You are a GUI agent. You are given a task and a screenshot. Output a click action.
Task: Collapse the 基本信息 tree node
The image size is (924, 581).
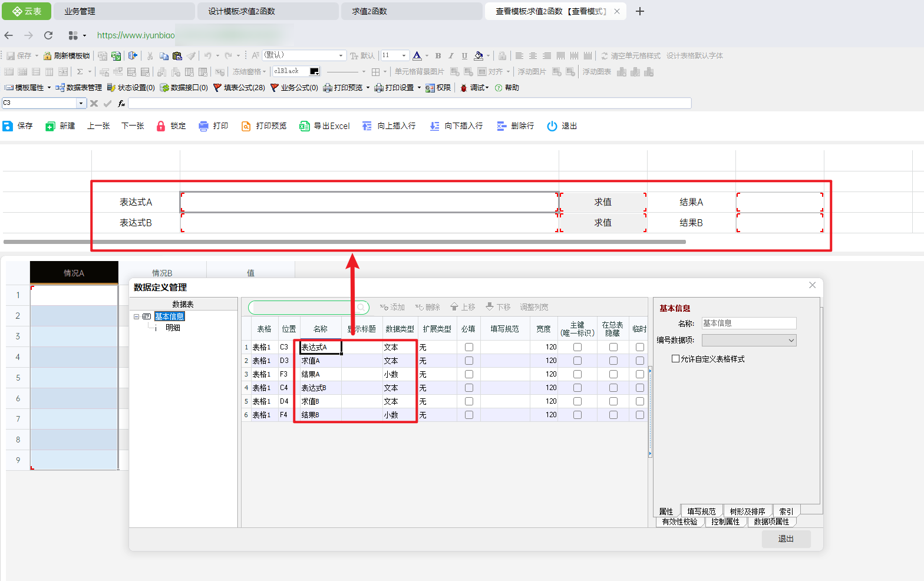137,316
